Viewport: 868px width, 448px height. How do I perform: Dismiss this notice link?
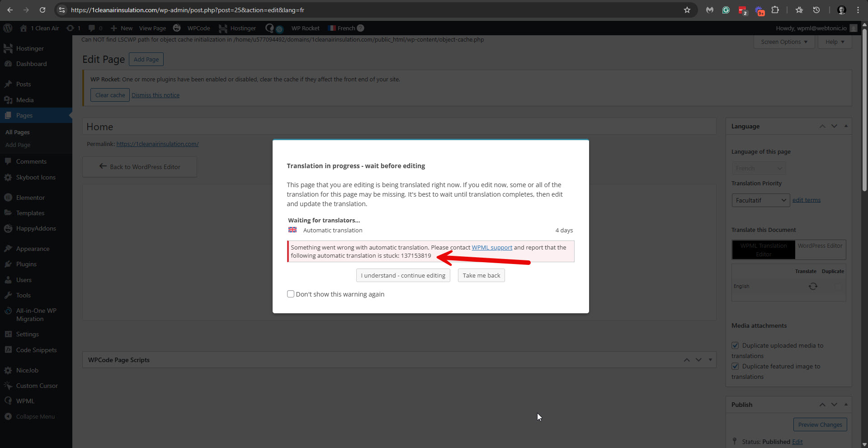[x=156, y=95]
